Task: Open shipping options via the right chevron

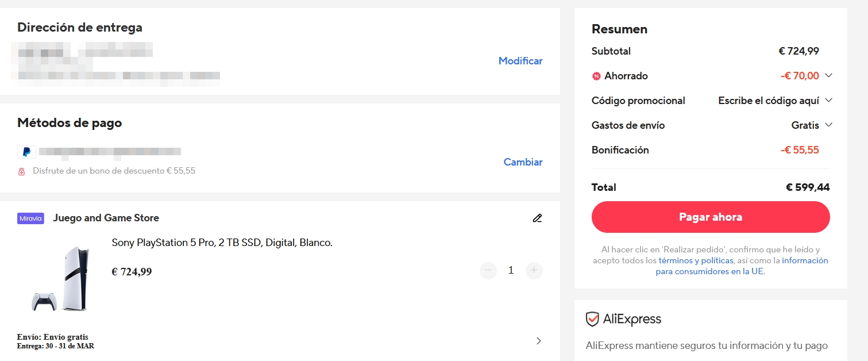Action: pyautogui.click(x=538, y=341)
